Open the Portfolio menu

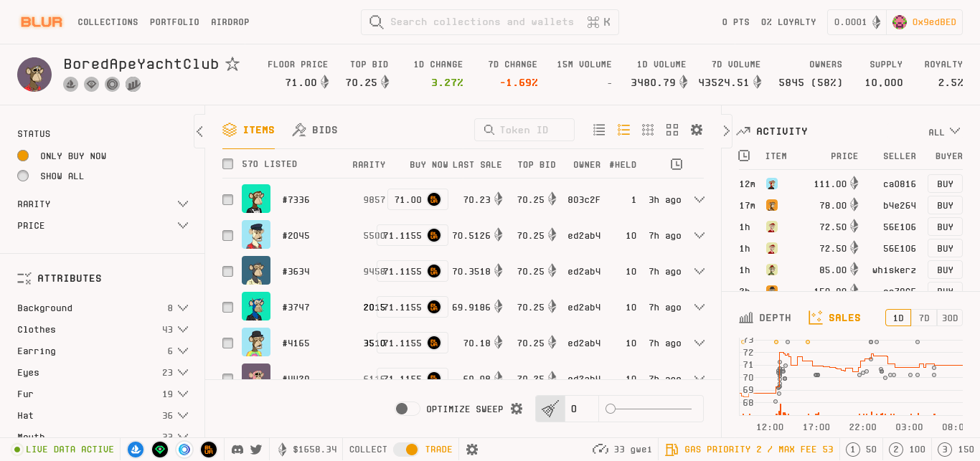click(174, 22)
